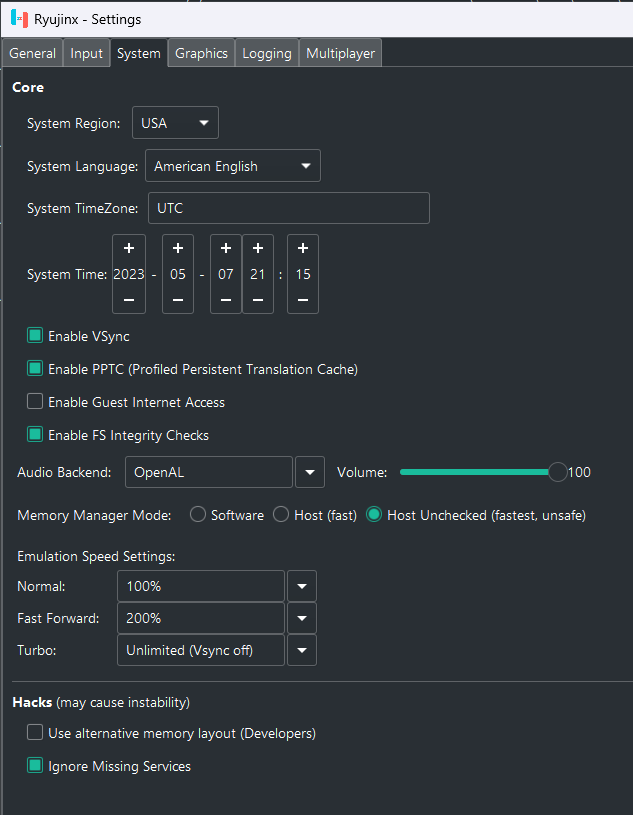The image size is (633, 815).
Task: Decrease the system time minutes with minus
Action: (303, 300)
